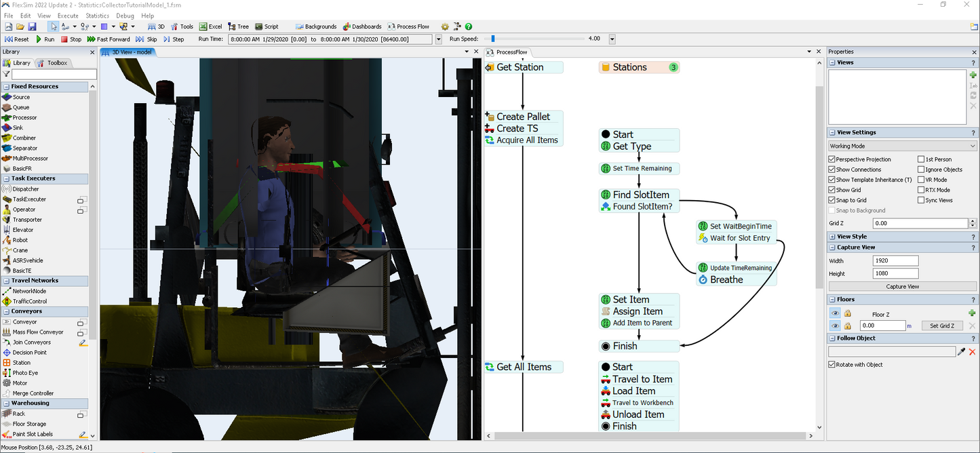980x453 pixels.
Task: Open the Script console
Action: coord(267,26)
